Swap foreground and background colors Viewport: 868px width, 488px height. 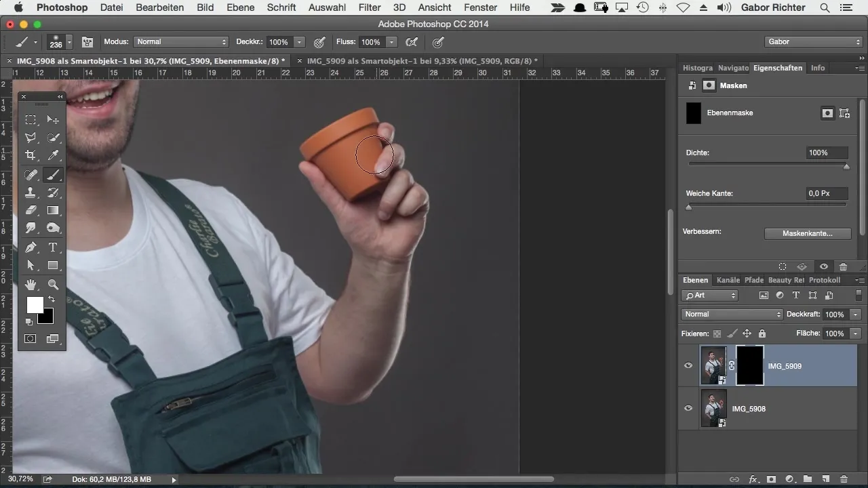click(51, 299)
